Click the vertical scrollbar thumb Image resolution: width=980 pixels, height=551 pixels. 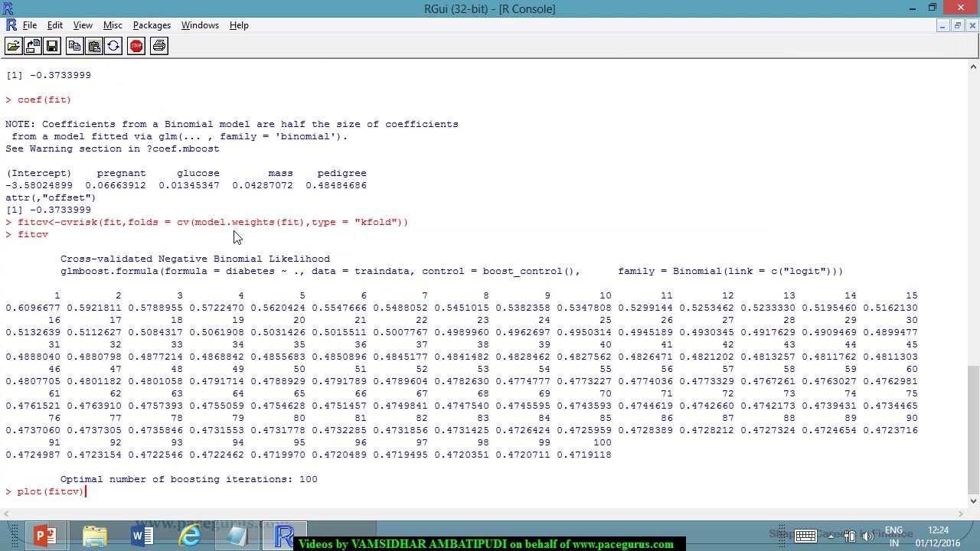973,430
